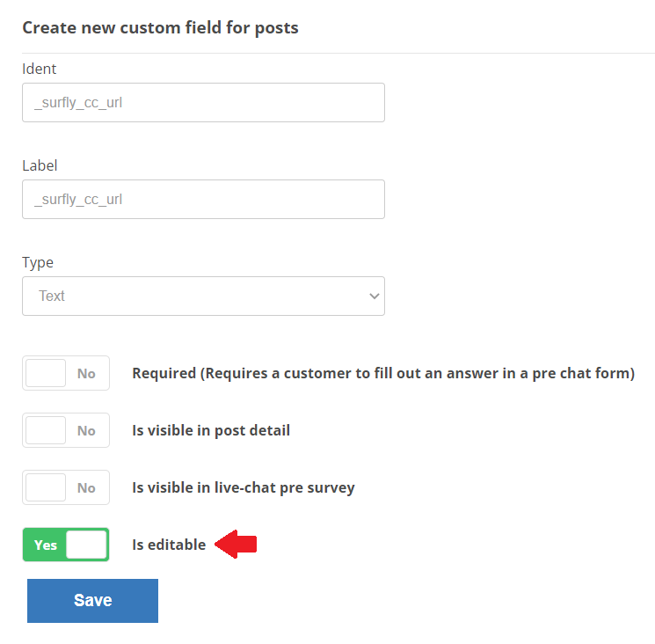Click the white handle of the Is editable switch
The height and width of the screenshot is (644, 655).
click(x=86, y=545)
